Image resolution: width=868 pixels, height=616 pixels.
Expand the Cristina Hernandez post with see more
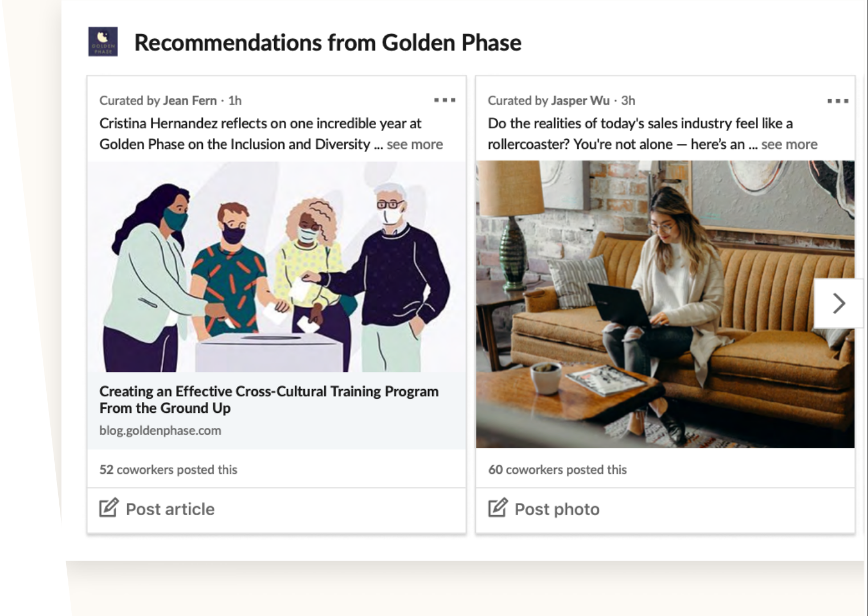414,144
